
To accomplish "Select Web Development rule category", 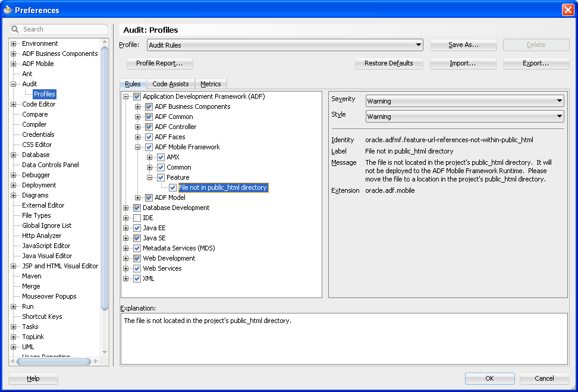I will point(169,259).
